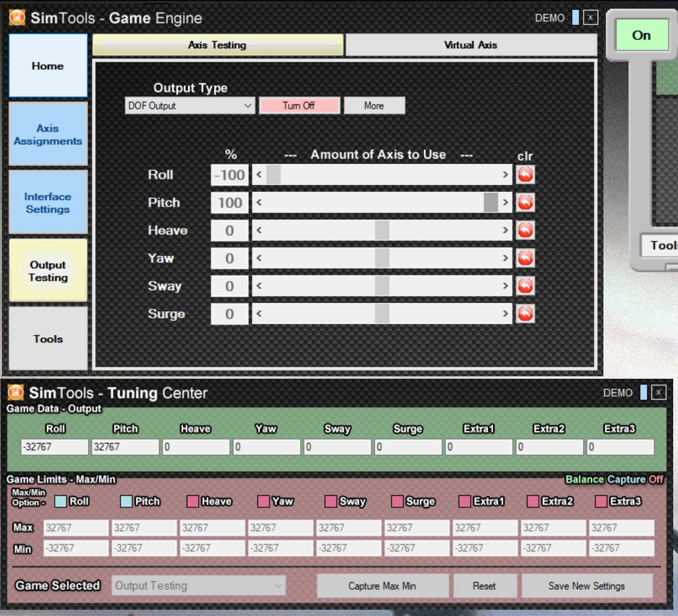Click left arrow on Heave slider
The width and height of the screenshot is (678, 616).
(x=259, y=231)
